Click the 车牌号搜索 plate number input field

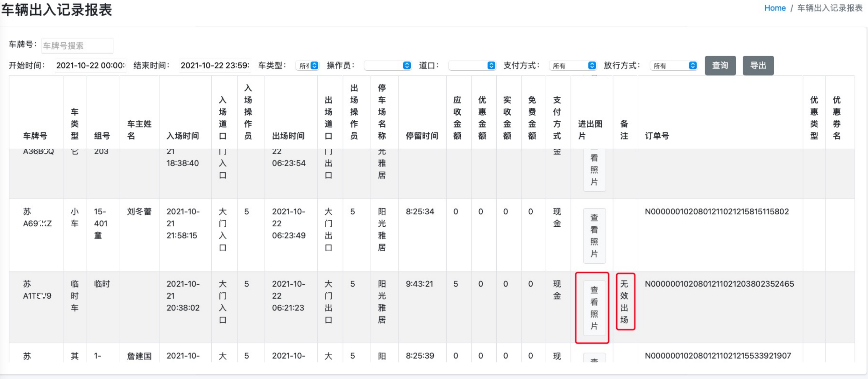(77, 46)
